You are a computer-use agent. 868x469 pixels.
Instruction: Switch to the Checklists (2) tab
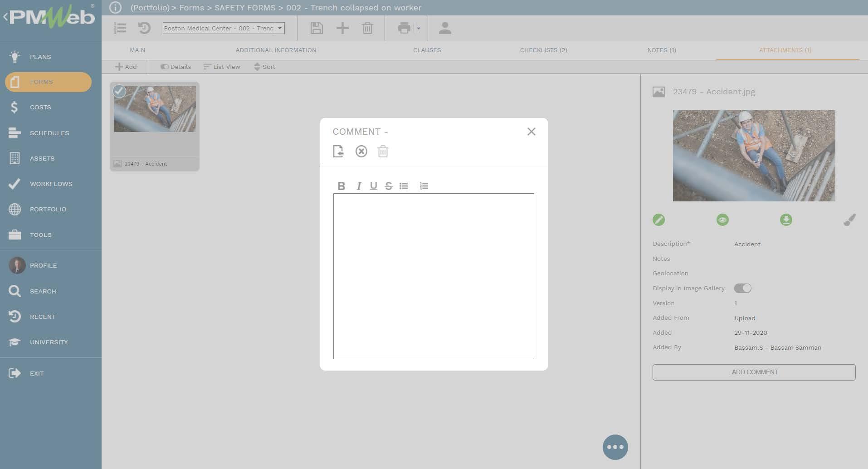coord(543,50)
